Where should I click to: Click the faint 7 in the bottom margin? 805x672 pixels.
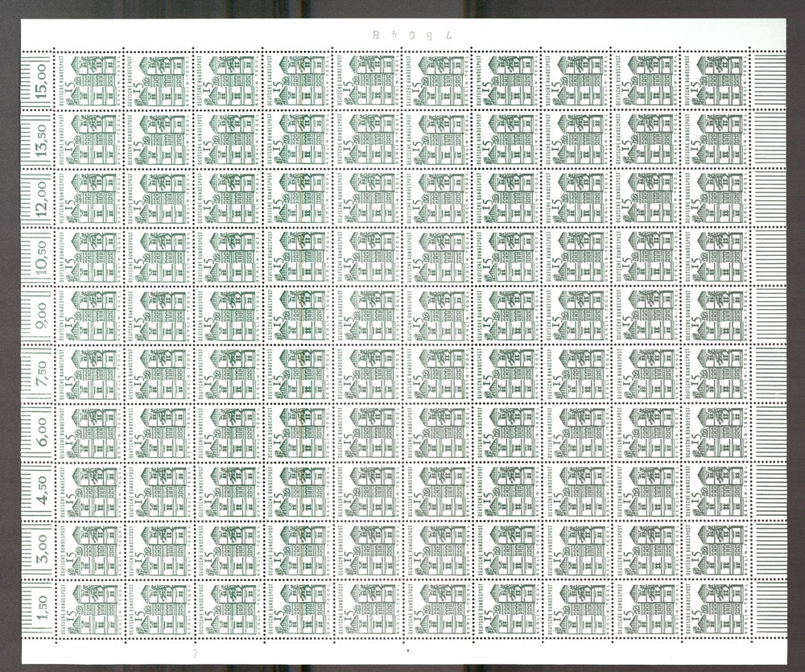pos(195,653)
